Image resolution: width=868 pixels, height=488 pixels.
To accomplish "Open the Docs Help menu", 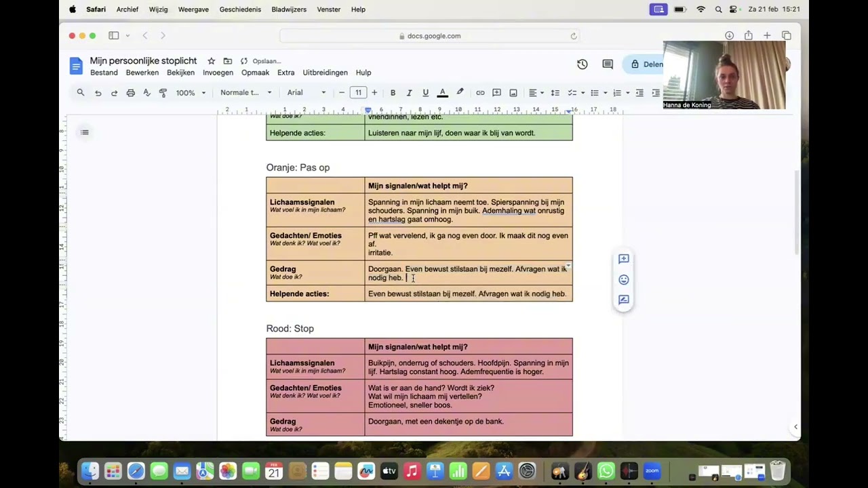I will [x=363, y=73].
